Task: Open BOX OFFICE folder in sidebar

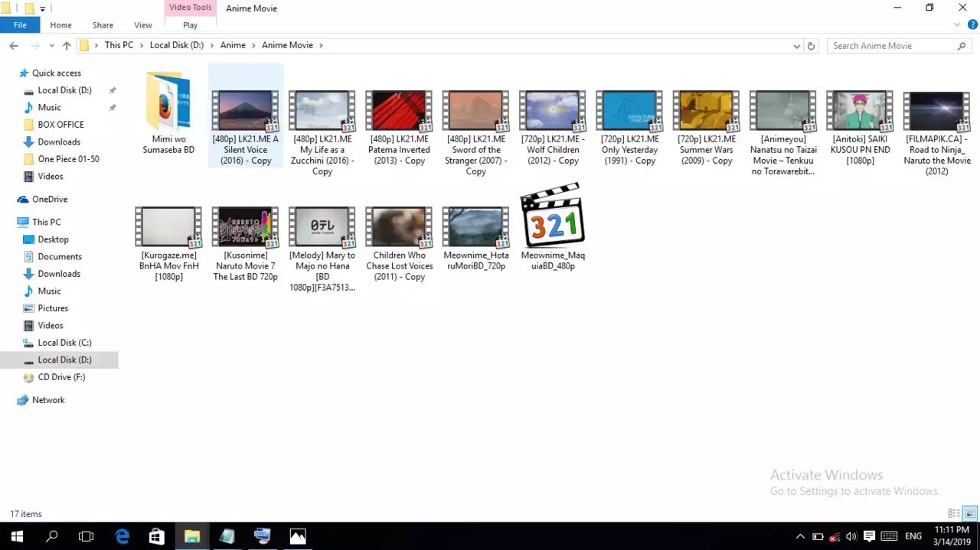Action: (60, 125)
